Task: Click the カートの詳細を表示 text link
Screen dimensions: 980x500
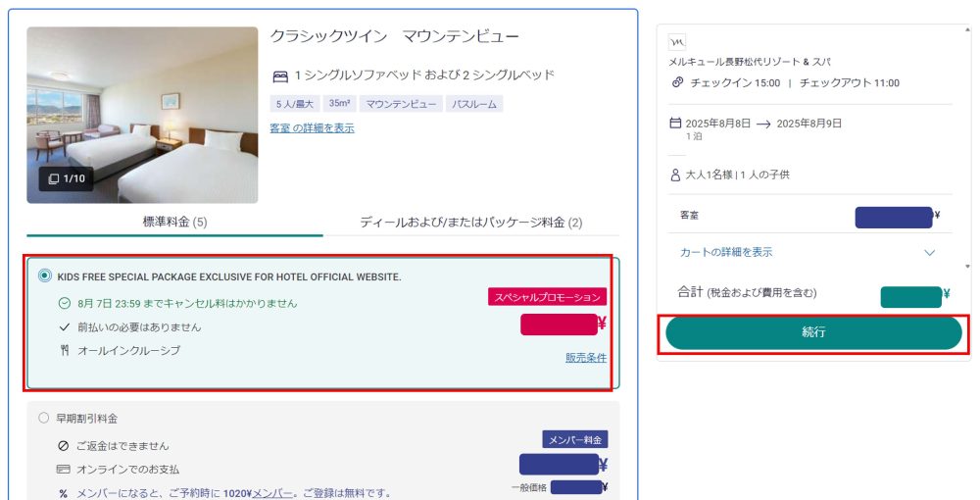Action: tap(726, 252)
